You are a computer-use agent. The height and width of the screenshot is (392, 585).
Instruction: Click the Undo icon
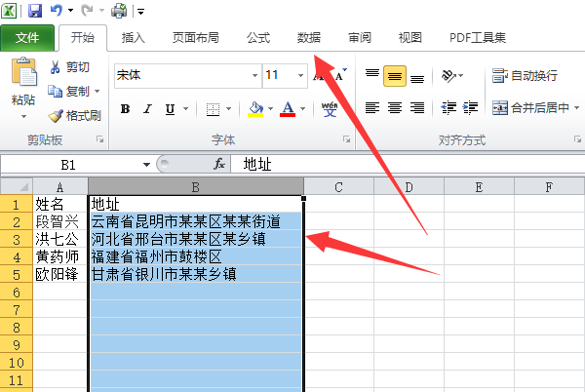coord(57,11)
